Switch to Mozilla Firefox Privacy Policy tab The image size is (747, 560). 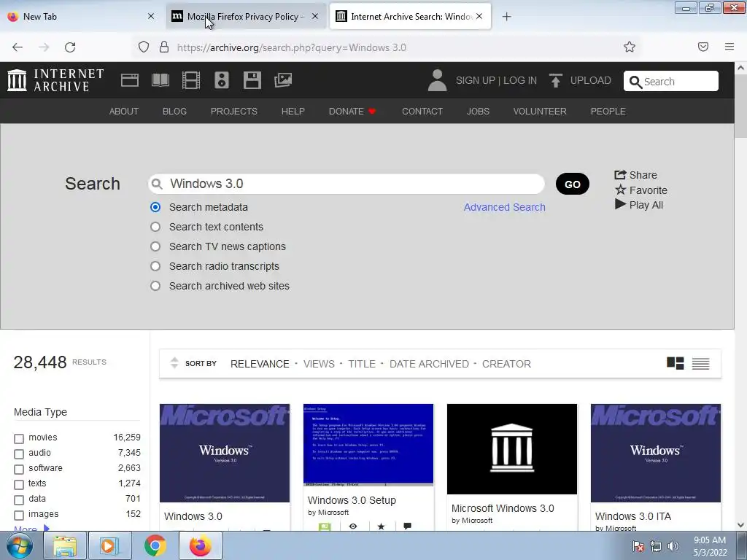[245, 17]
